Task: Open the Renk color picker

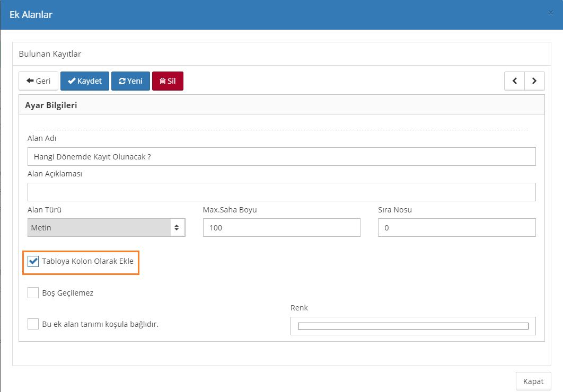Action: 413,326
